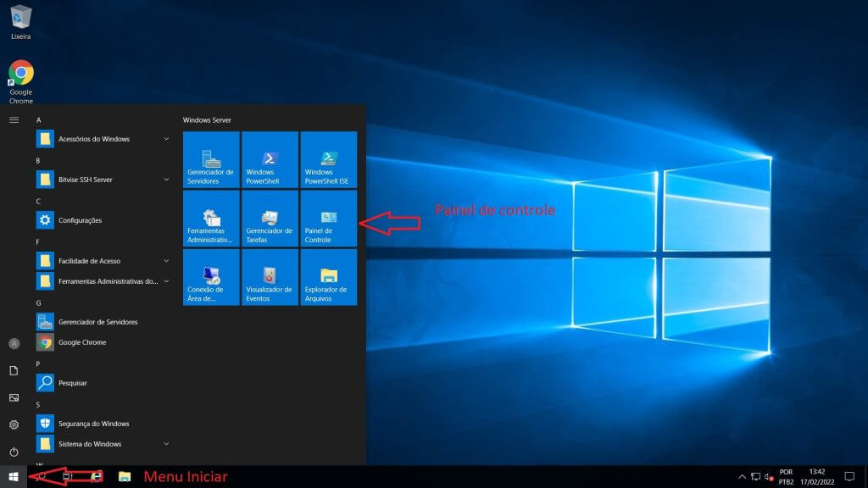
Task: Click the letter B section header
Action: click(38, 161)
